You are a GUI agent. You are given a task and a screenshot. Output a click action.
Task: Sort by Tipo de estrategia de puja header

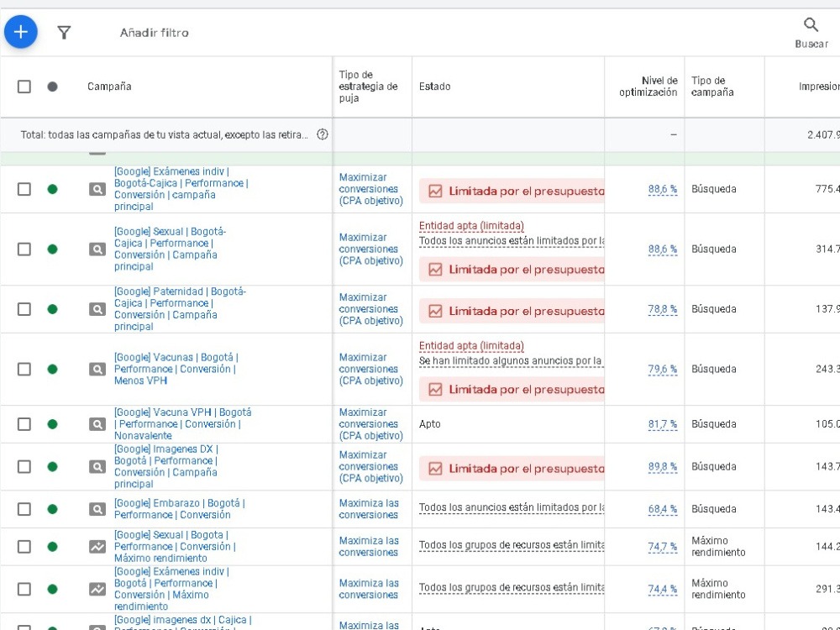[368, 87]
